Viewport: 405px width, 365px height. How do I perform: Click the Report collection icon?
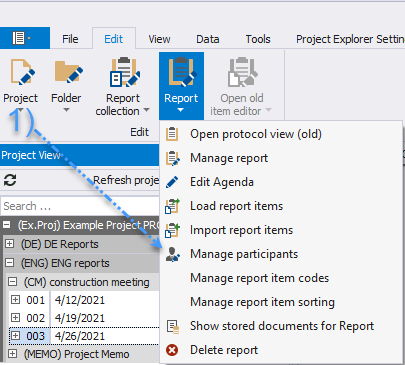(x=125, y=72)
